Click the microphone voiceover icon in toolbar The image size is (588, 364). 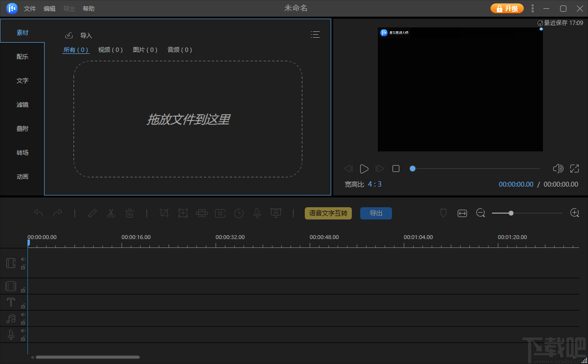tap(257, 213)
